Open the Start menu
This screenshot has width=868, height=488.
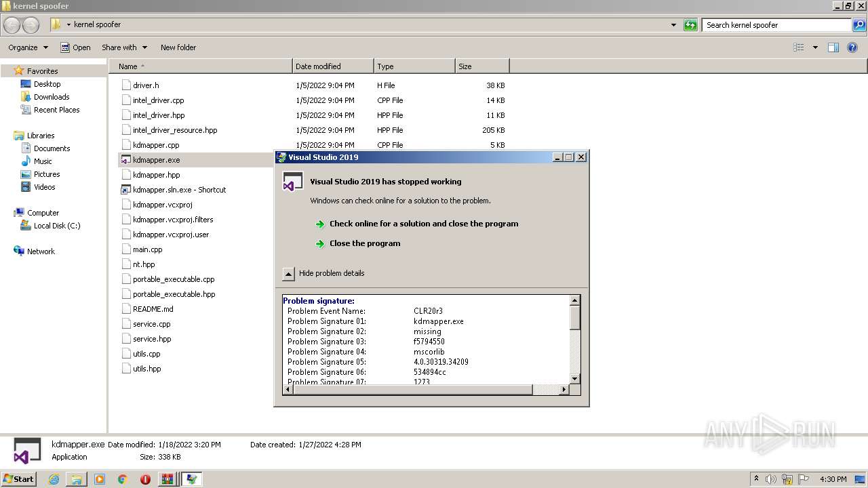(18, 479)
